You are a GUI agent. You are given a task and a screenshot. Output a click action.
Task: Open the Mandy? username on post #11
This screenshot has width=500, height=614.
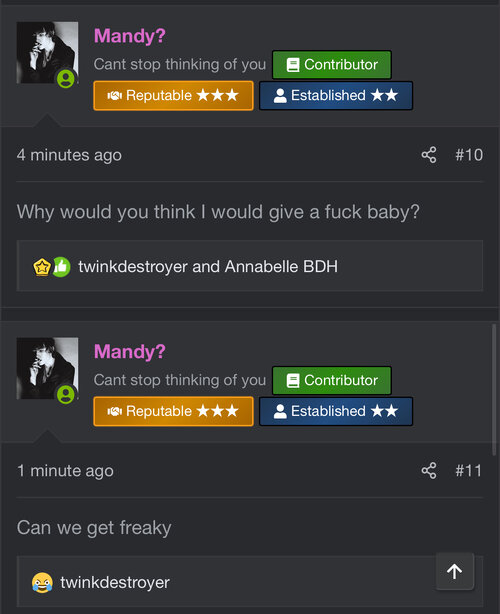click(x=130, y=351)
